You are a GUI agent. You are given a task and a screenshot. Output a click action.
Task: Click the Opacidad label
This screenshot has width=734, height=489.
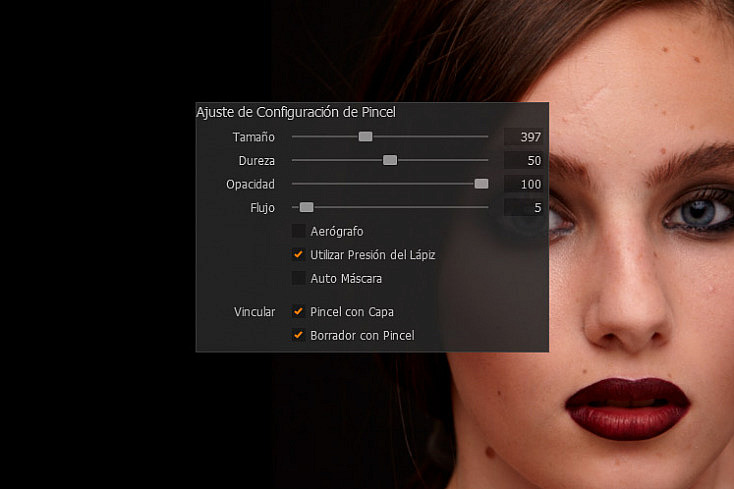point(250,184)
